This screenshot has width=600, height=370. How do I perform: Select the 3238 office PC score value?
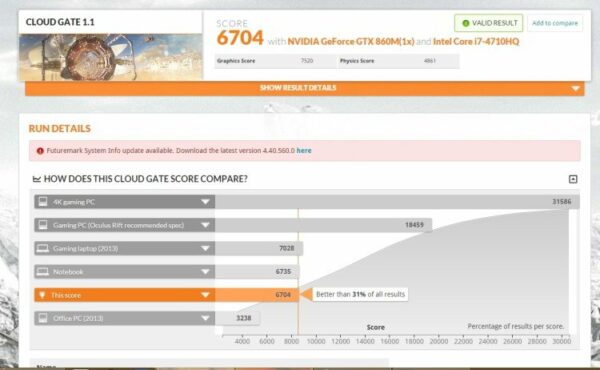244,318
